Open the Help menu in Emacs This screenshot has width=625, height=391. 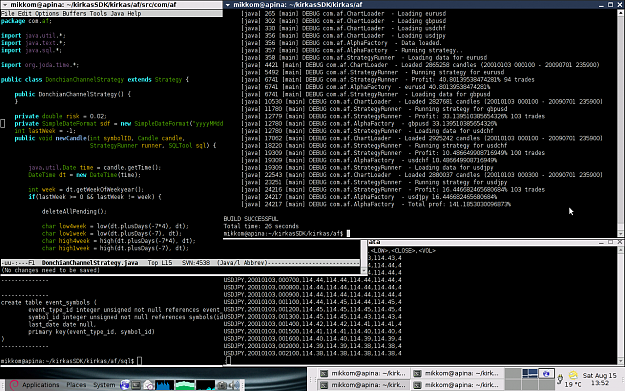134,14
